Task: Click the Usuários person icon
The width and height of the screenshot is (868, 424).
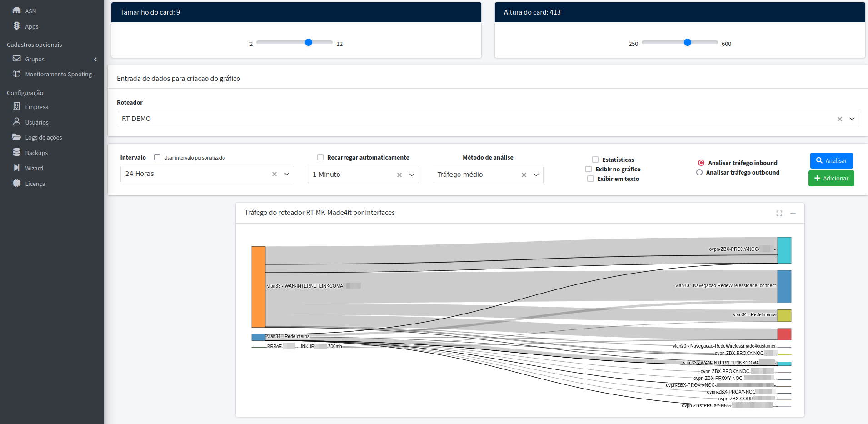Action: [x=17, y=122]
